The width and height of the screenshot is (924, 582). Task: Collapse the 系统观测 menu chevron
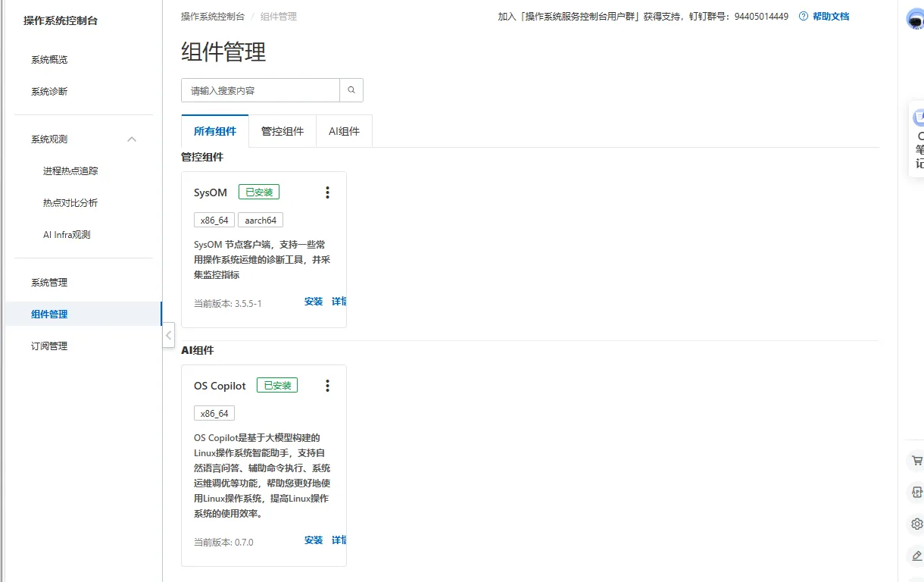click(x=132, y=139)
